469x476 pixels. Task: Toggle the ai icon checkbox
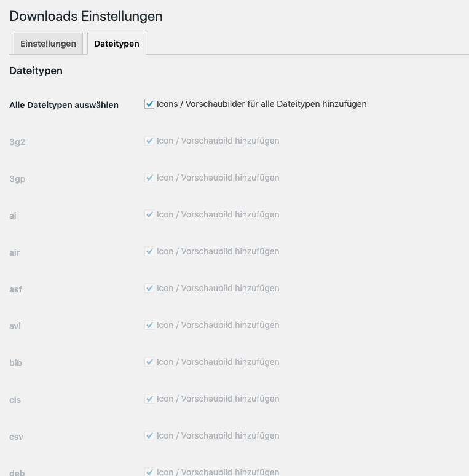pyautogui.click(x=149, y=215)
